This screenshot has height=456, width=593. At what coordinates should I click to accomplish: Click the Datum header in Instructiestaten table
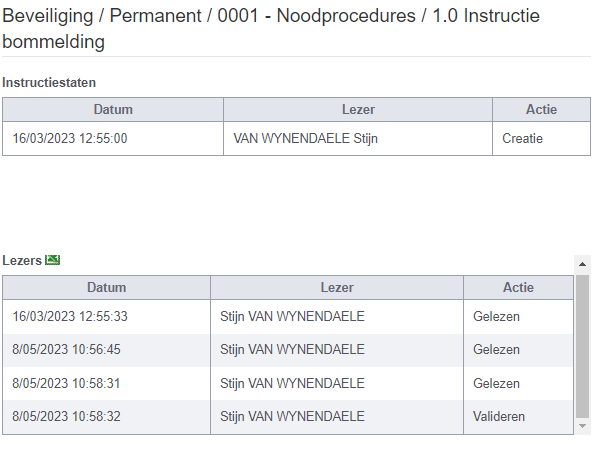pyautogui.click(x=113, y=110)
